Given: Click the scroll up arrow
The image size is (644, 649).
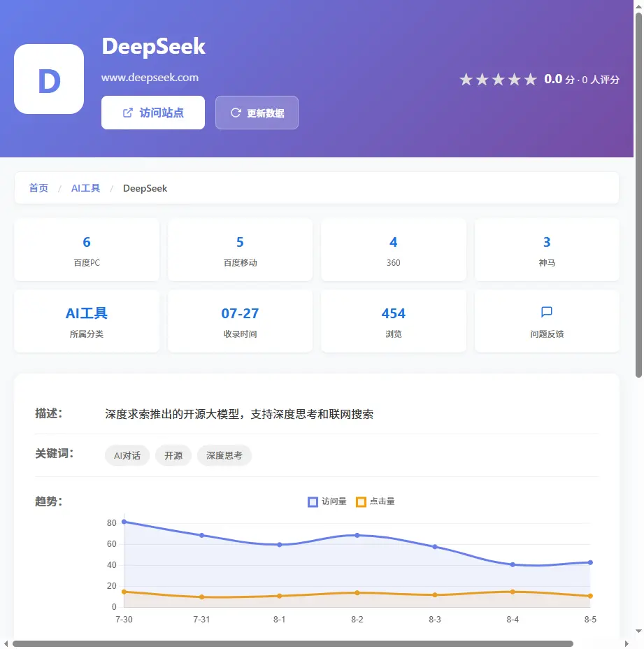Looking at the screenshot, I should pos(638,6).
